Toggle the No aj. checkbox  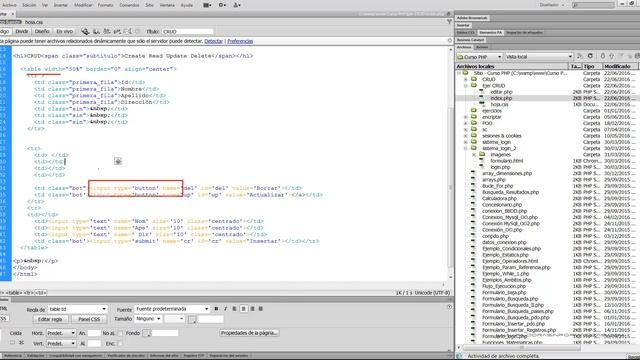[x=120, y=333]
